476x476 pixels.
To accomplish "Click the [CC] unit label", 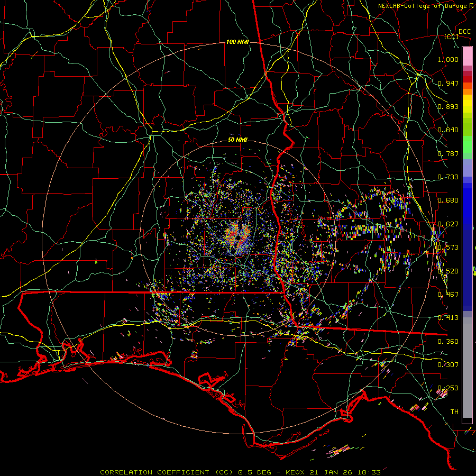I will pyautogui.click(x=452, y=36).
